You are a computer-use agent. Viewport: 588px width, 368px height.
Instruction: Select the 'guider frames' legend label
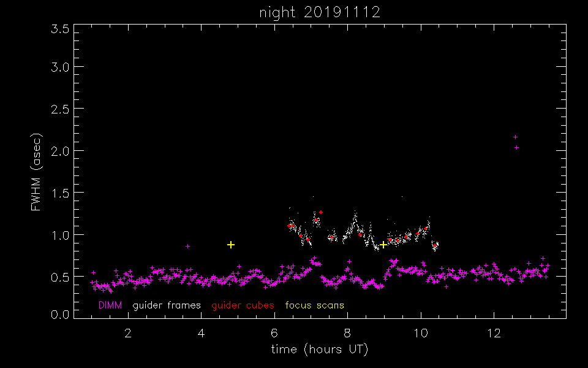tap(167, 305)
